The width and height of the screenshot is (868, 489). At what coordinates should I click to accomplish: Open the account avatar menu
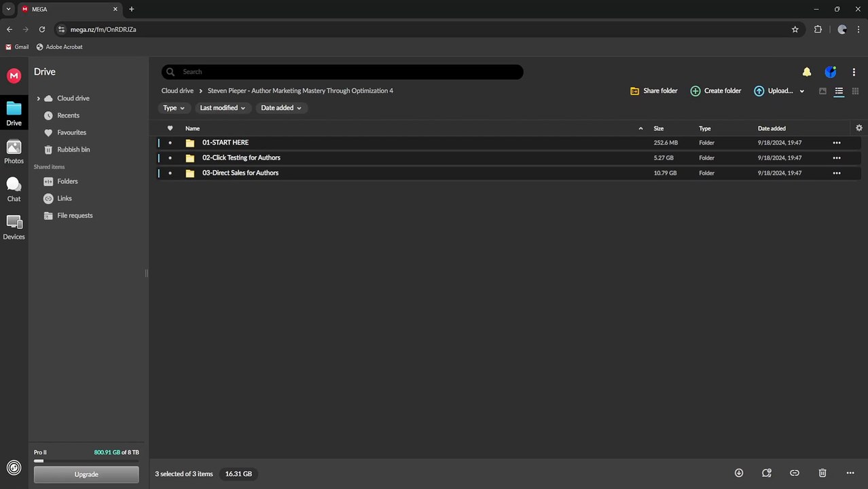[x=830, y=72]
